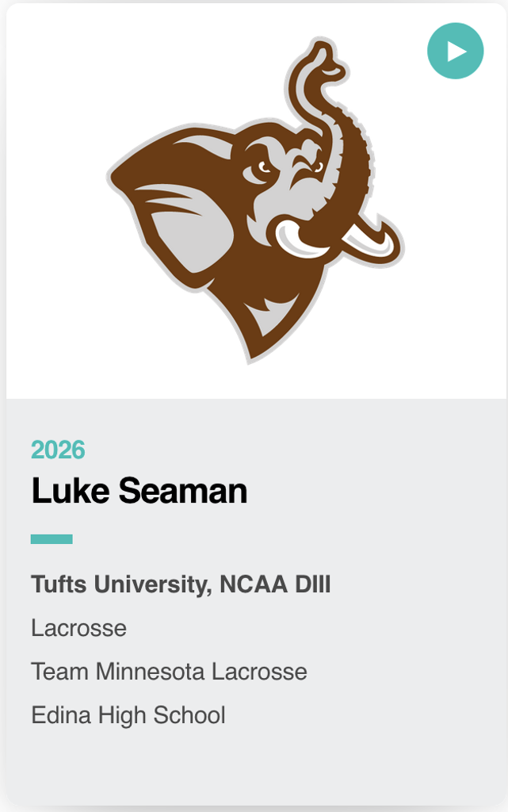Click the first name Luke
The height and width of the screenshot is (812, 508).
70,491
